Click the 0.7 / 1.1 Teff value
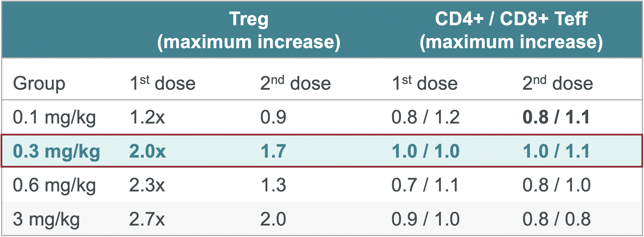644x237 pixels. tap(425, 185)
